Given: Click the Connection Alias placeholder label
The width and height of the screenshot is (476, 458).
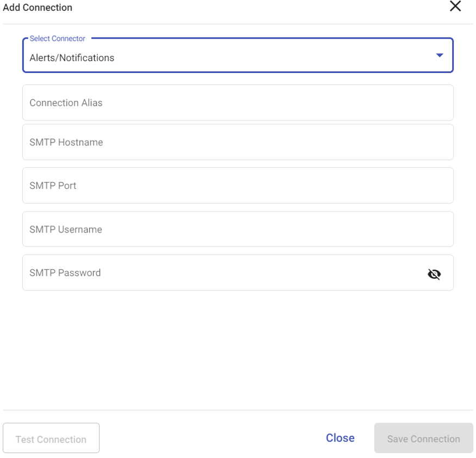Looking at the screenshot, I should pos(66,103).
